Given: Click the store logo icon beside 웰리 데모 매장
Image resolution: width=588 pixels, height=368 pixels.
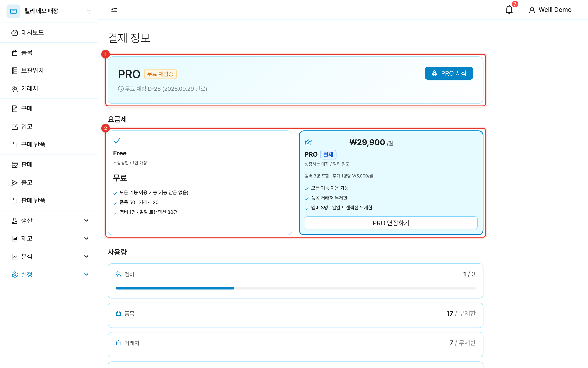Looking at the screenshot, I should [x=13, y=11].
